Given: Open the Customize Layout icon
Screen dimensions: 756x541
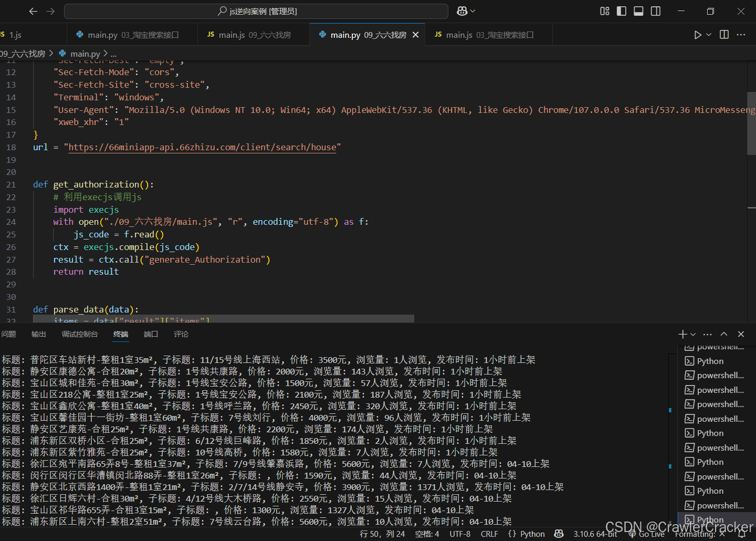Looking at the screenshot, I should click(x=605, y=11).
